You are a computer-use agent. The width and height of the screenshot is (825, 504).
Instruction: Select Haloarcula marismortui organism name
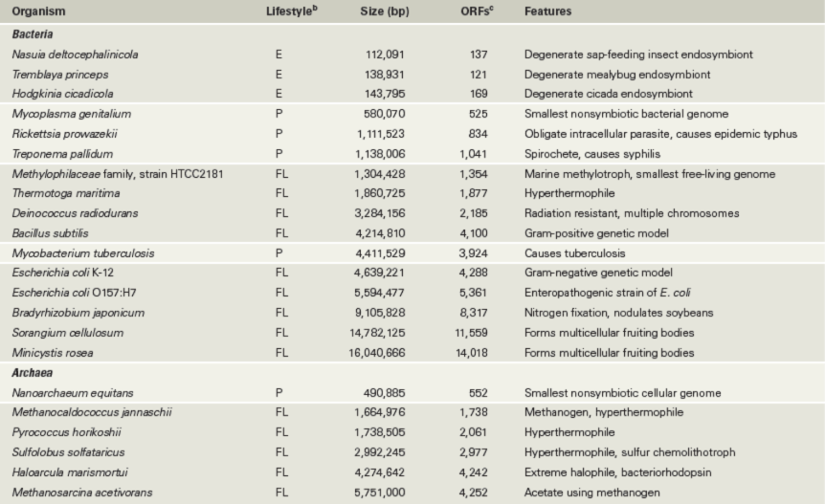[x=70, y=472]
